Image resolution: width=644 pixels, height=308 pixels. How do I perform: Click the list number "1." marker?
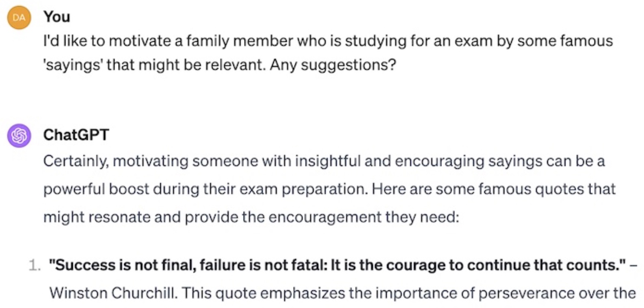coord(35,266)
